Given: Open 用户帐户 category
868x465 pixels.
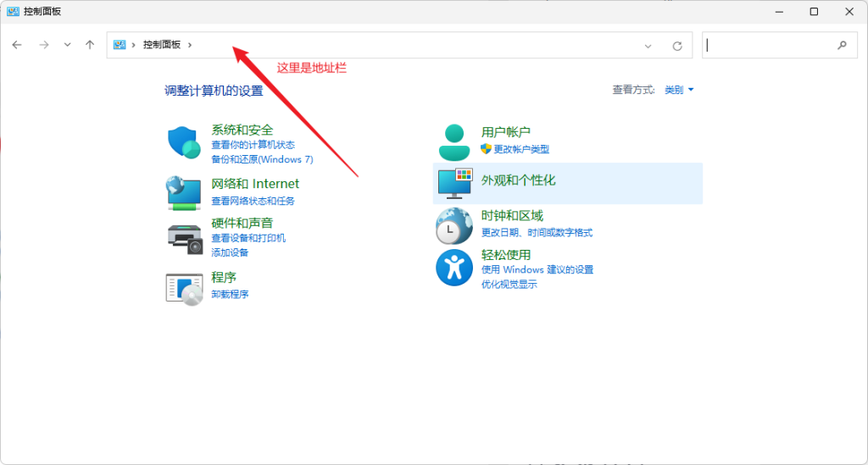Looking at the screenshot, I should pos(506,132).
